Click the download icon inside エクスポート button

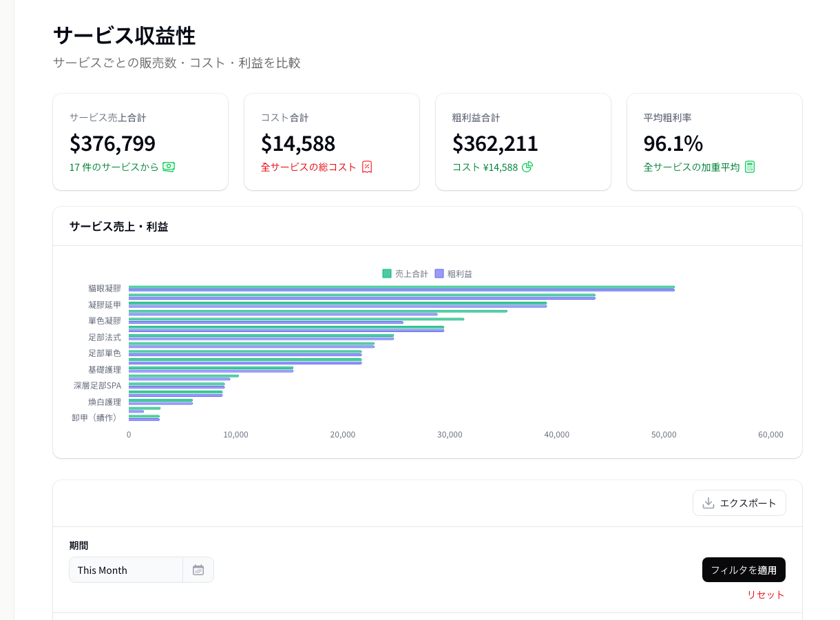pyautogui.click(x=707, y=503)
